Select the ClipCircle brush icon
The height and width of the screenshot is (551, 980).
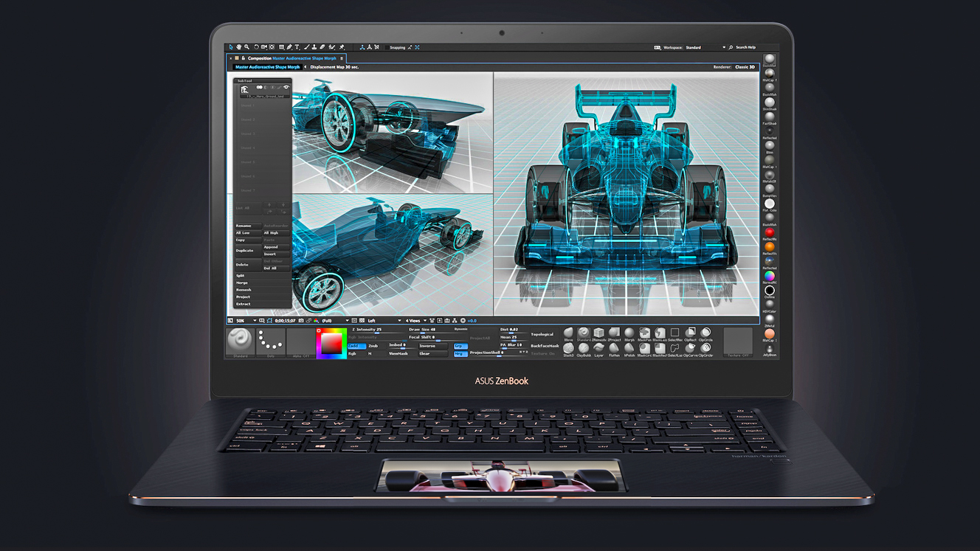point(706,333)
